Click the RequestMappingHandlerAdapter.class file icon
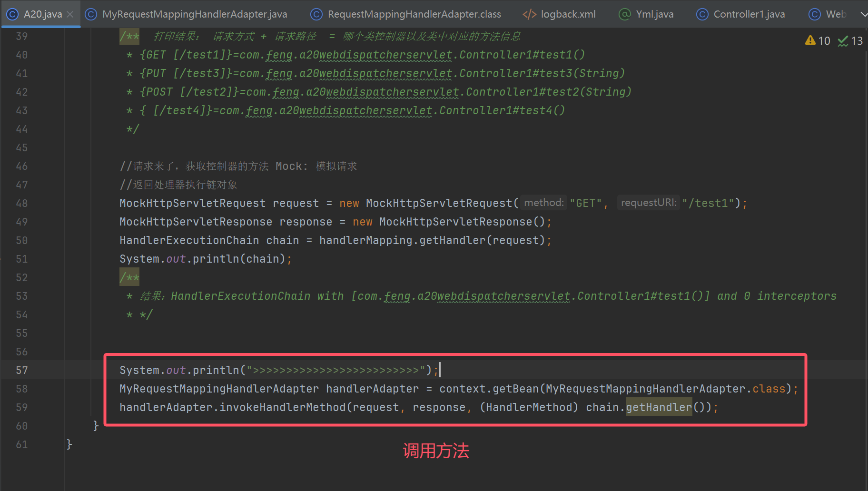Viewport: 868px width, 491px height. click(x=316, y=14)
